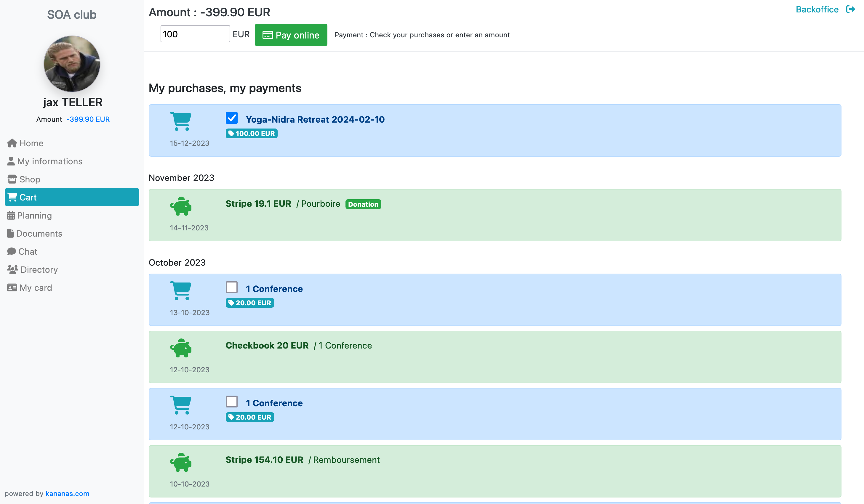Click the tag icon of 12-10-2023 Conference price badge
This screenshot has width=864, height=504.
(231, 417)
